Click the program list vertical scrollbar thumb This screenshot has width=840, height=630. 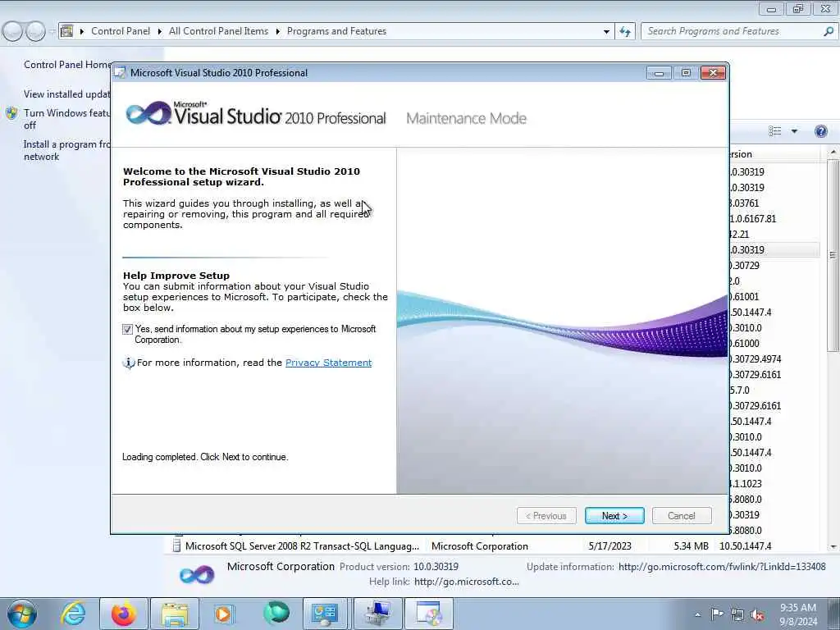tap(833, 256)
